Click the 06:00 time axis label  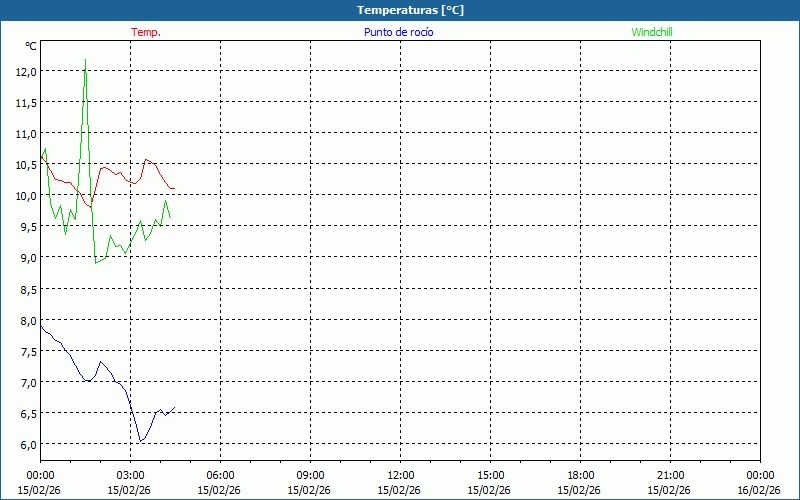tap(220, 475)
